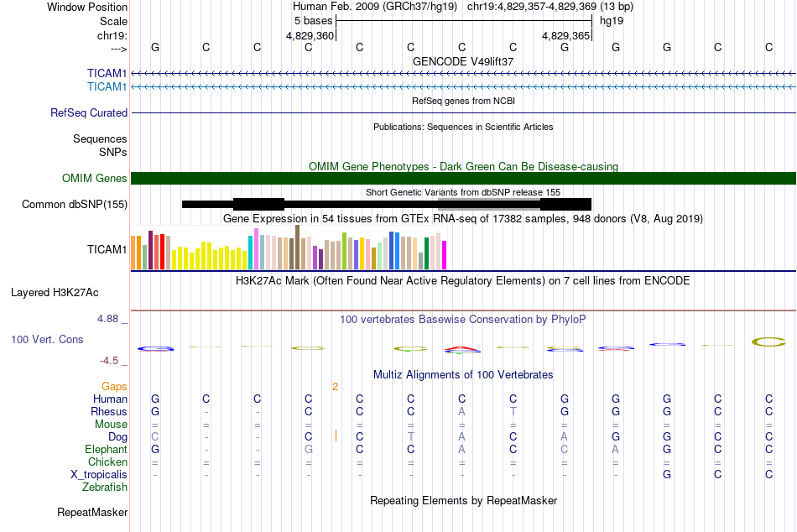797x532 pixels.
Task: Click Publications: Sequences in Scientific Articles title
Action: click(463, 127)
